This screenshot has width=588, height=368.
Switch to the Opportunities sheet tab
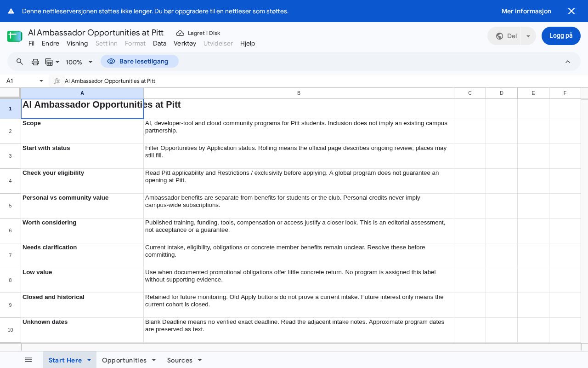[124, 360]
